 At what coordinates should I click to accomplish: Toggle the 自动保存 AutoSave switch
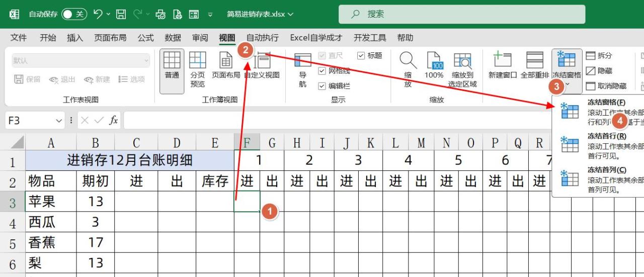(74, 14)
